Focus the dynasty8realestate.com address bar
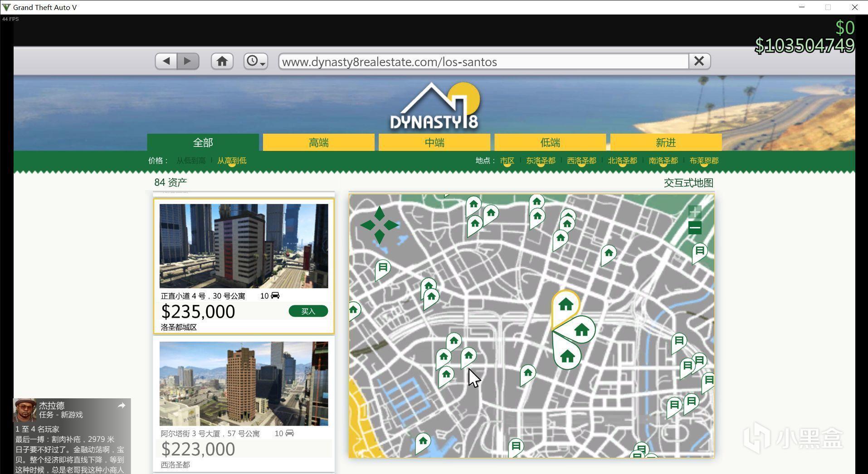This screenshot has width=868, height=474. tap(483, 62)
